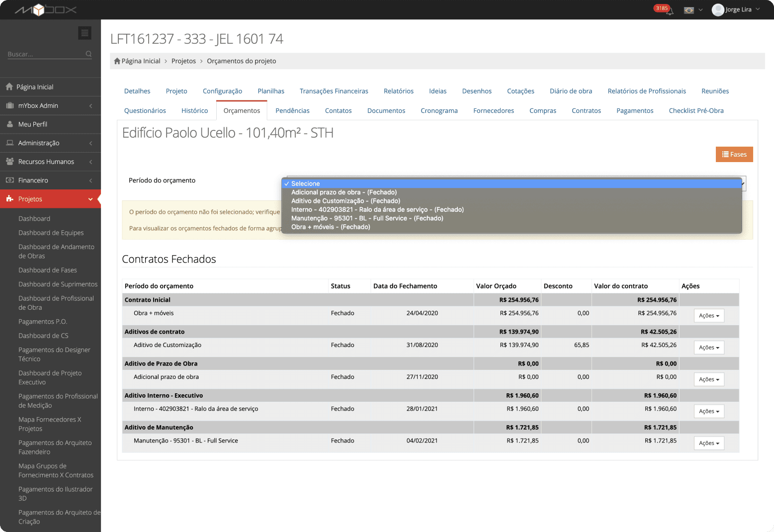Click the Financeiro money icon
This screenshot has height=532, width=774.
(x=10, y=180)
